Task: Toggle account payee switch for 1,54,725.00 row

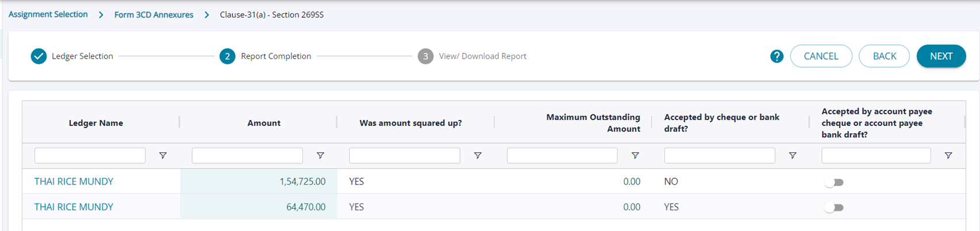Action: [834, 182]
